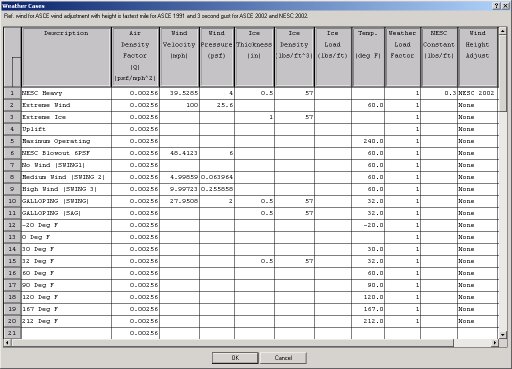Click temperature 90.0 in the 90 Deg F row

click(368, 285)
